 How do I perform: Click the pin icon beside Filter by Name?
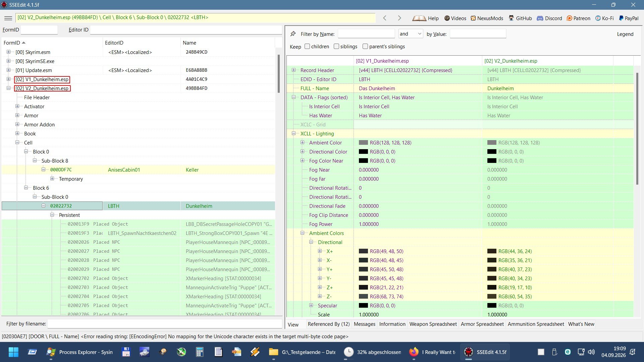tap(293, 34)
